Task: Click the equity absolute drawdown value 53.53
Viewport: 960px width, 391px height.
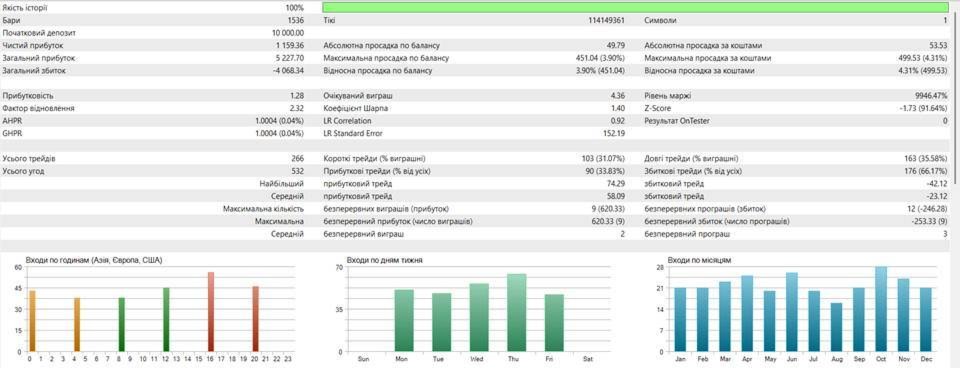Action: click(x=938, y=45)
